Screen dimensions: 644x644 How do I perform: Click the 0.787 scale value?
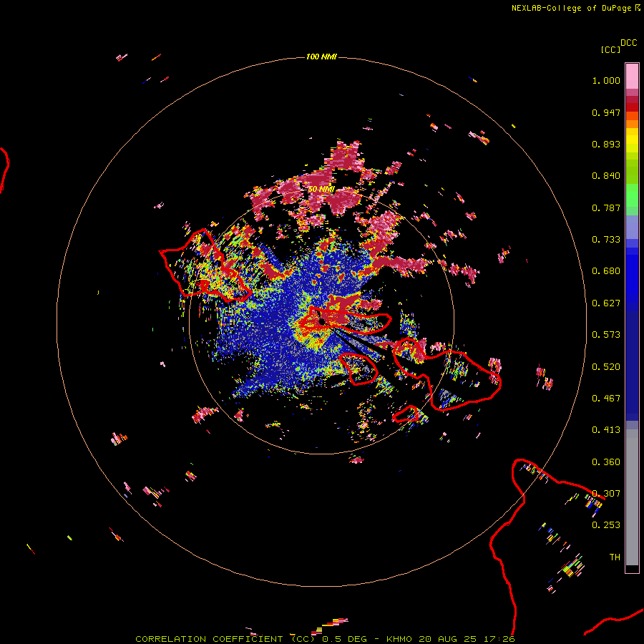[606, 208]
